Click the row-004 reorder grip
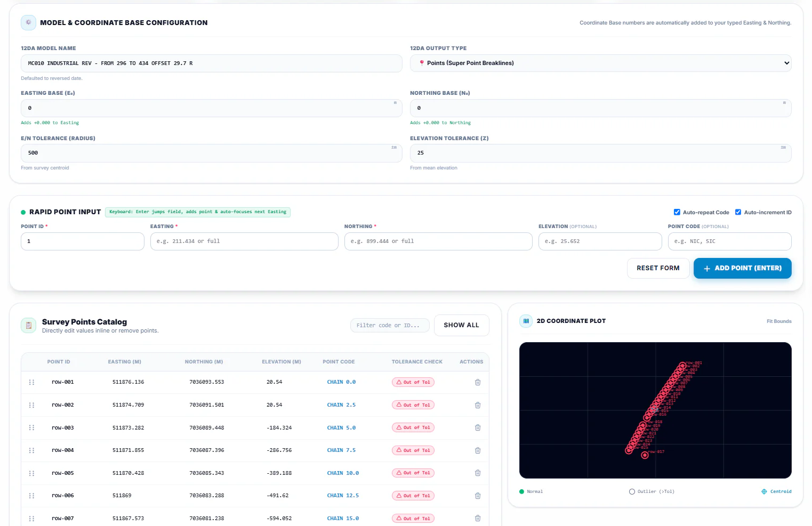Viewport: 812px width, 526px height. pos(31,450)
